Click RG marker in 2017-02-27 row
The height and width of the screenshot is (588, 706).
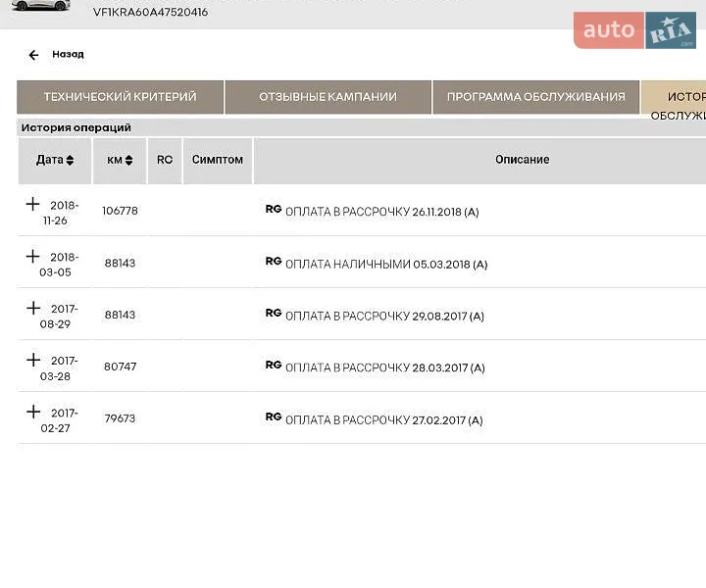point(274,417)
